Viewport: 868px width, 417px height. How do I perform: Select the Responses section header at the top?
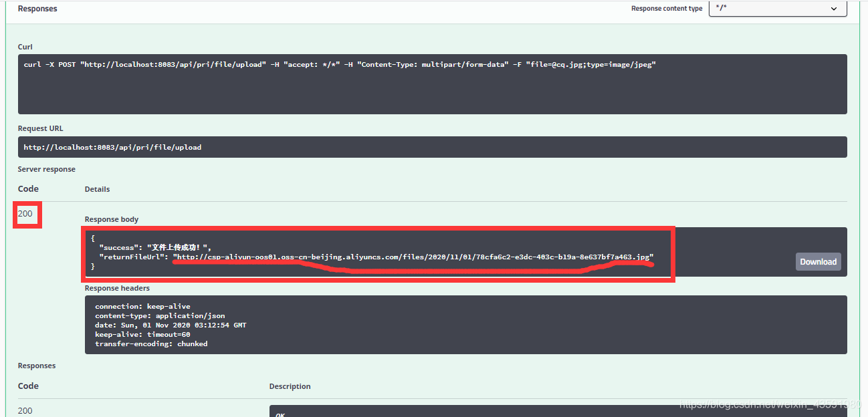click(37, 9)
